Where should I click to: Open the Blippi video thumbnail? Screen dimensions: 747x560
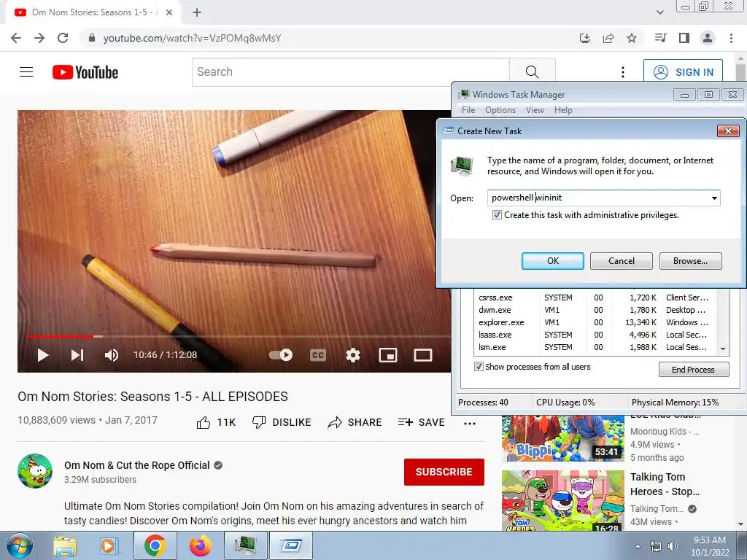[562, 437]
